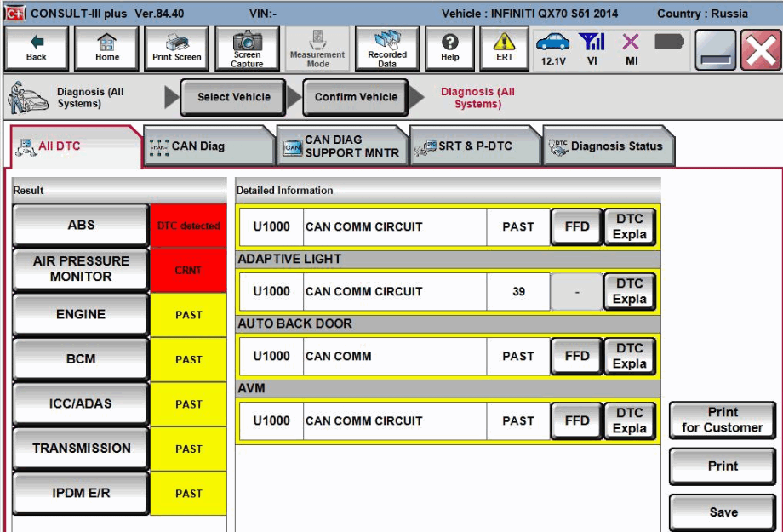The image size is (783, 532).
Task: Switch to the SRT & P-DTC tab
Action: pos(476,146)
